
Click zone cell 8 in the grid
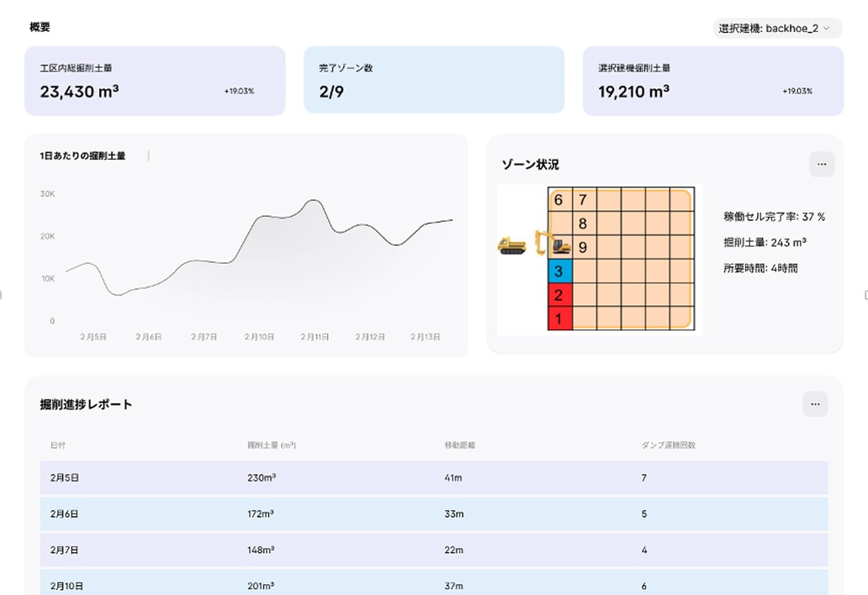pos(583,224)
